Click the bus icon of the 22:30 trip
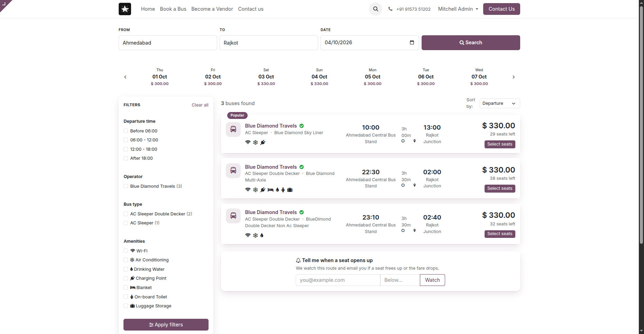The height and width of the screenshot is (334, 644). coord(233,170)
